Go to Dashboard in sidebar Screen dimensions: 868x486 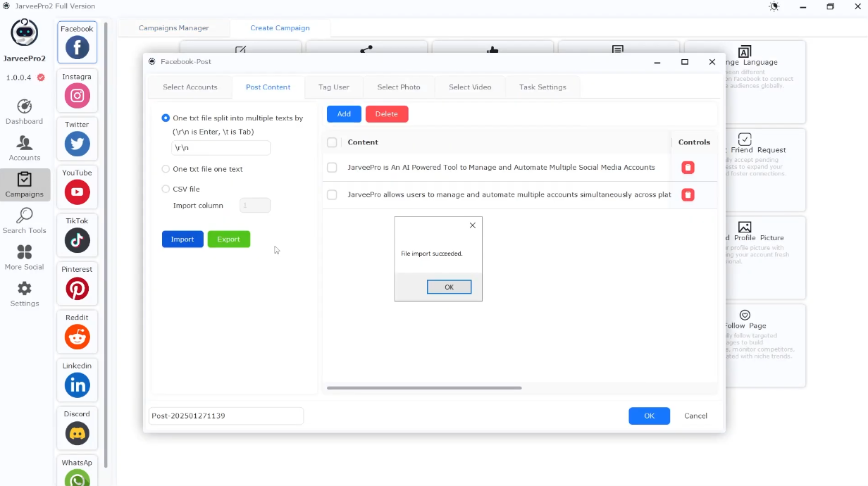pos(25,113)
